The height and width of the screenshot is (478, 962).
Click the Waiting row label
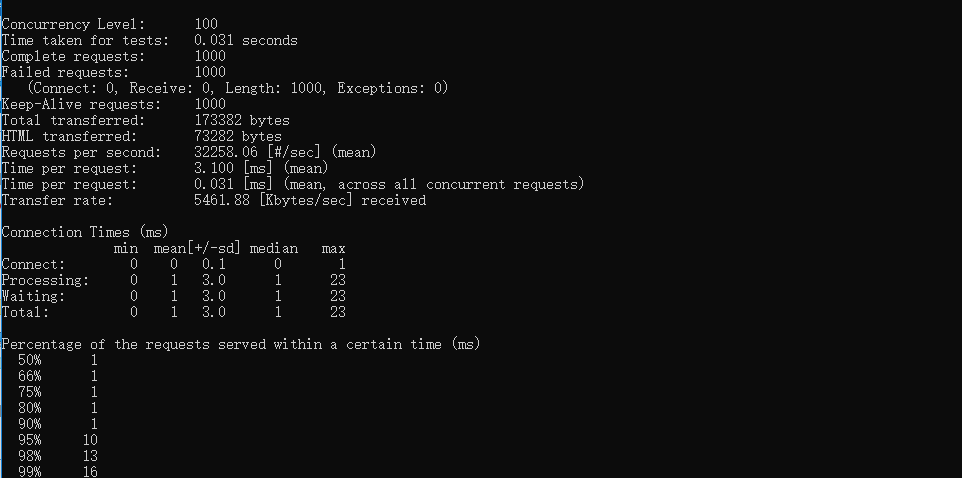click(x=32, y=296)
